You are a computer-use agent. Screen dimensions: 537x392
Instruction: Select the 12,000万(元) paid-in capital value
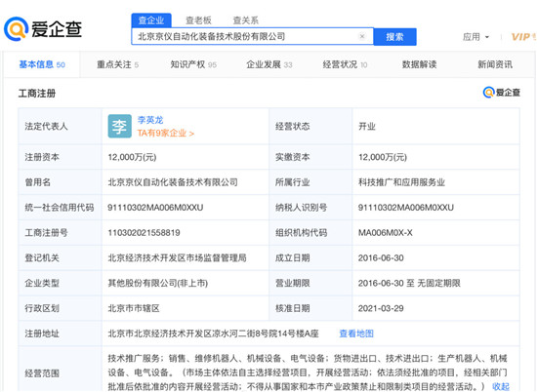point(383,157)
